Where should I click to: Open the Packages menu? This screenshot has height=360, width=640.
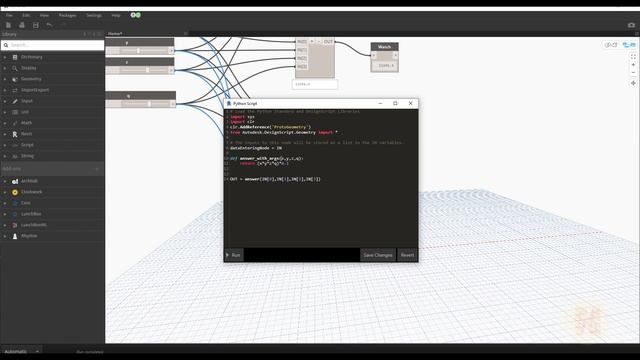coord(67,15)
